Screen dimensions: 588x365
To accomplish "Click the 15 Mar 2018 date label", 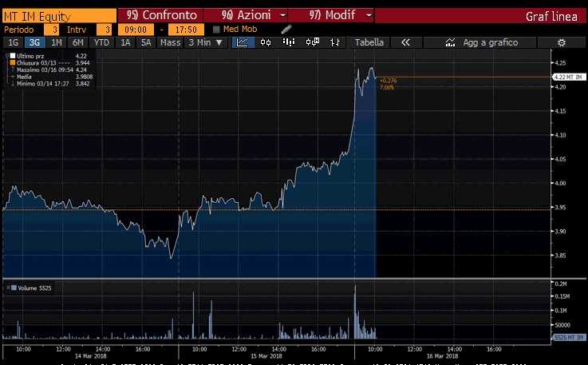I will tap(266, 356).
